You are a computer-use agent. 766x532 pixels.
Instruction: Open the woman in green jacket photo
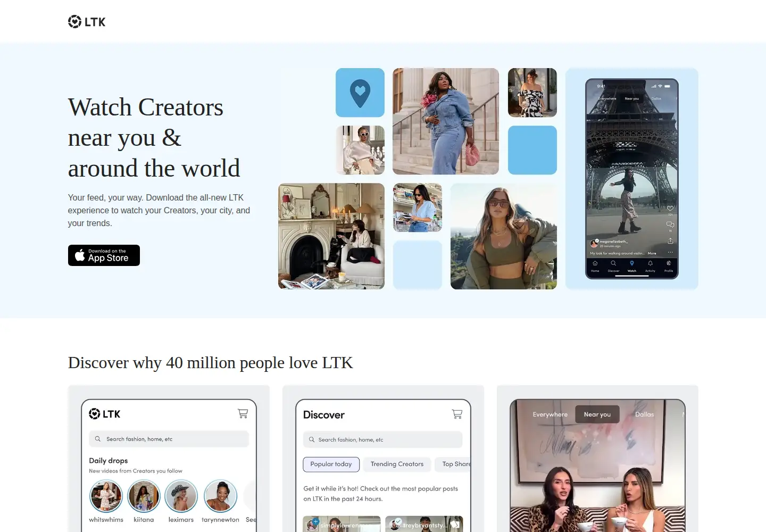[504, 236]
